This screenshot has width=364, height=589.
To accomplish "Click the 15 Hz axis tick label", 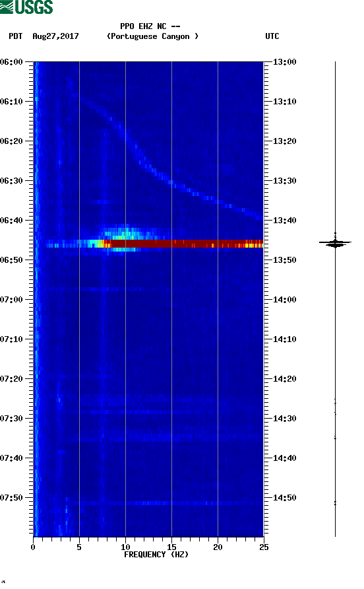I will [x=171, y=547].
